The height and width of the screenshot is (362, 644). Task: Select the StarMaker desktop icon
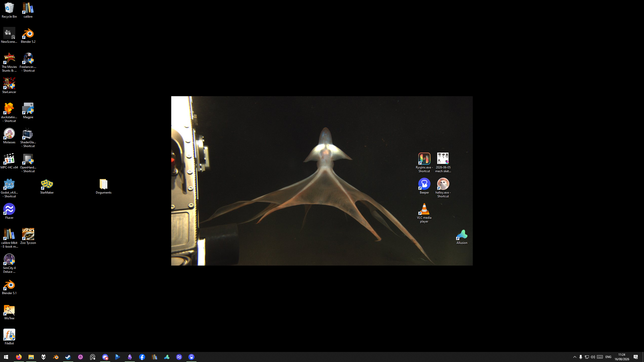pos(47,186)
